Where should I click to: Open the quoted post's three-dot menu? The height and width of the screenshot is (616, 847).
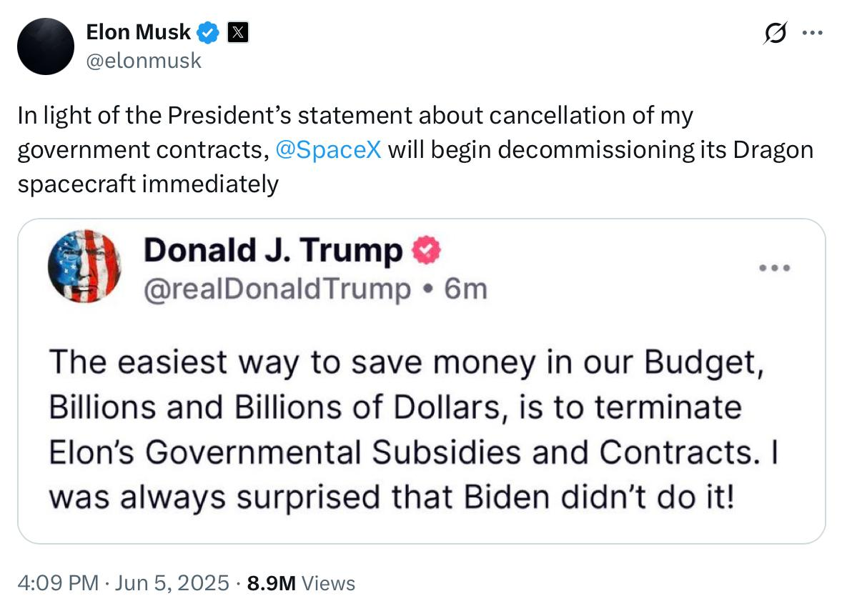(775, 268)
